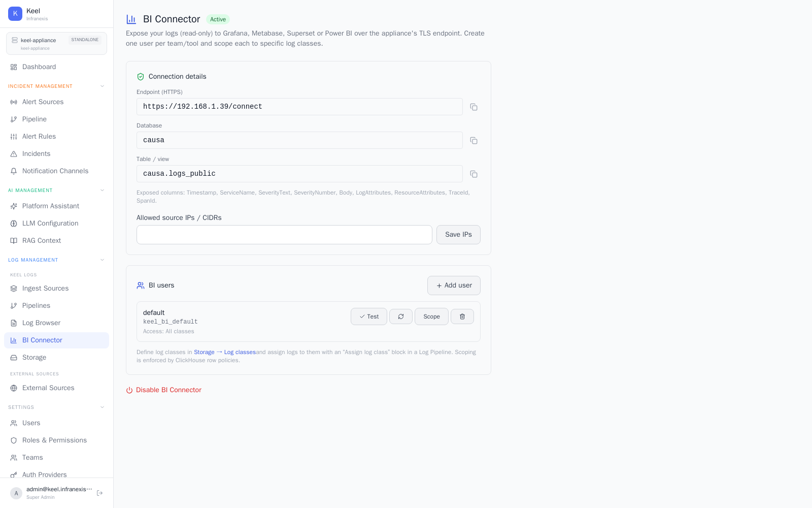
Task: Collapse the Settings section
Action: pyautogui.click(x=102, y=407)
